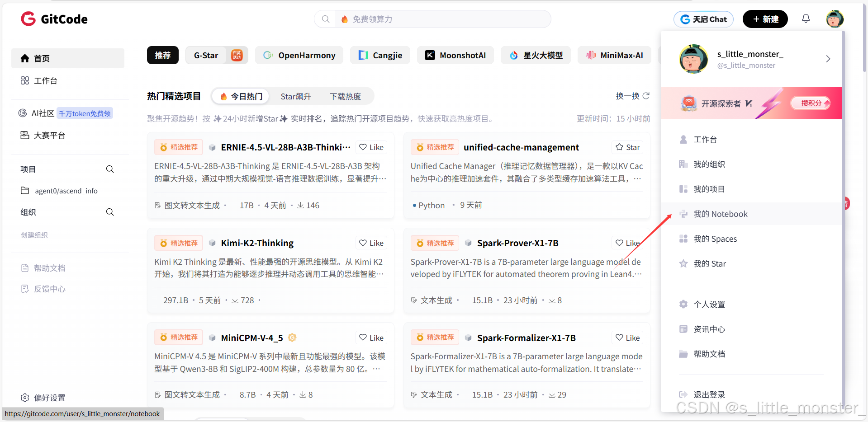Image resolution: width=868 pixels, height=422 pixels.
Task: Open the agent0/ascend_info project
Action: (66, 191)
